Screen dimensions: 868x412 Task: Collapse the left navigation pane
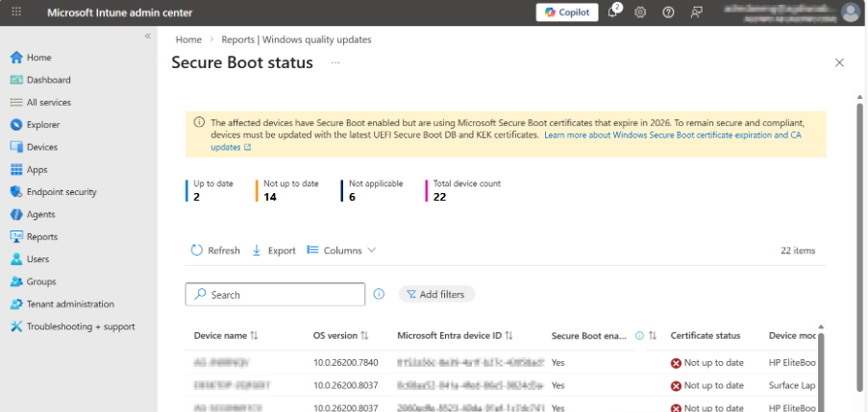pyautogui.click(x=147, y=36)
